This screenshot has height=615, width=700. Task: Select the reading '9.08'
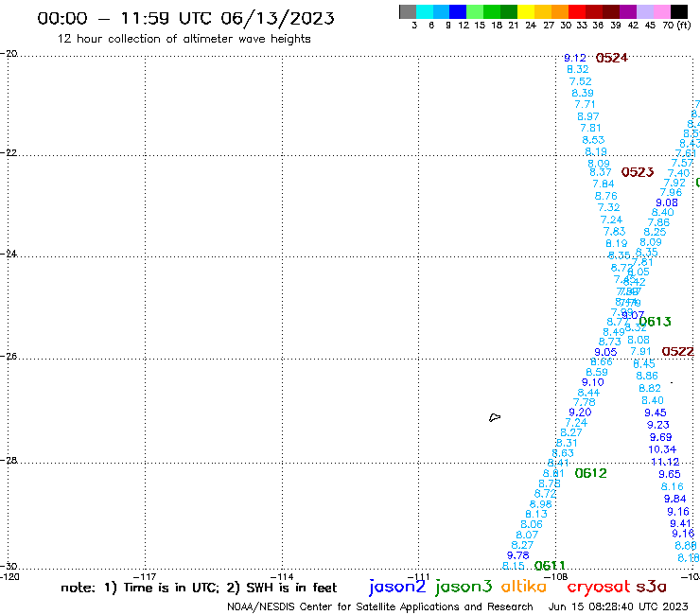click(x=667, y=202)
